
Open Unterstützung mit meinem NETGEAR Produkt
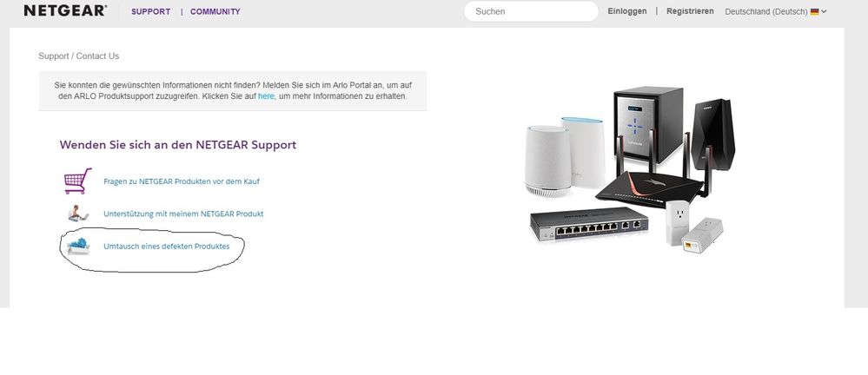(x=183, y=214)
